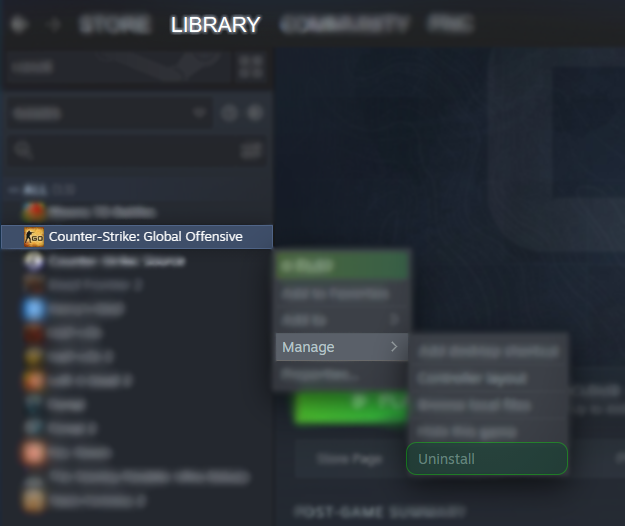Open the Manage submenu entry
The height and width of the screenshot is (526, 625).
[x=342, y=347]
